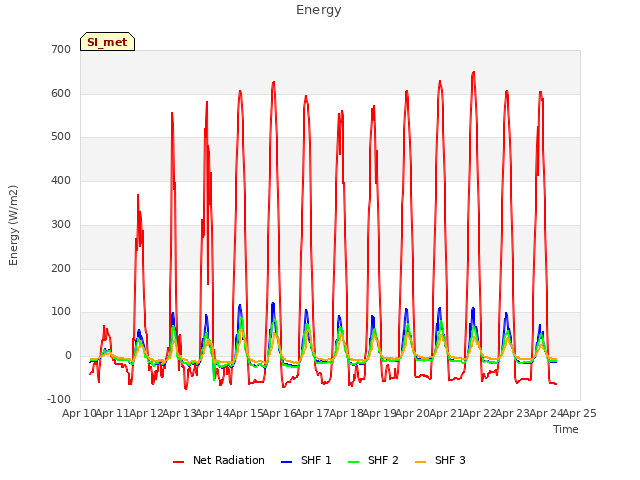Click the Apr 10 axis tick label
Viewport: 640px width, 480px height.
[x=80, y=413]
